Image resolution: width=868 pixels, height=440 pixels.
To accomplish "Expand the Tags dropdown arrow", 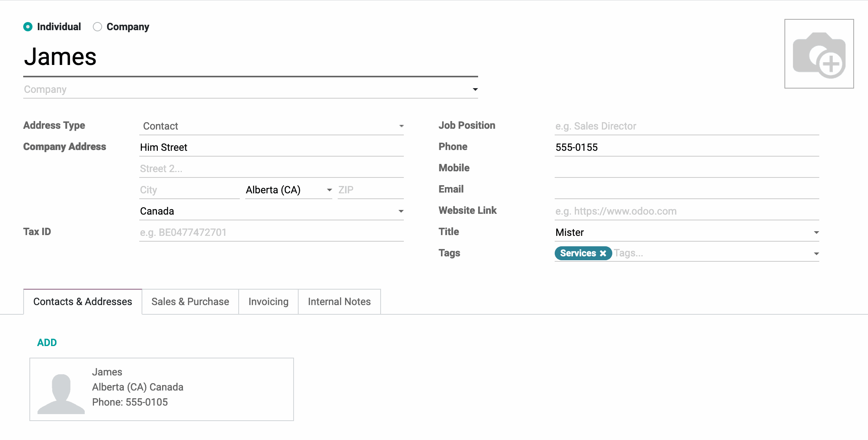I will pyautogui.click(x=816, y=254).
